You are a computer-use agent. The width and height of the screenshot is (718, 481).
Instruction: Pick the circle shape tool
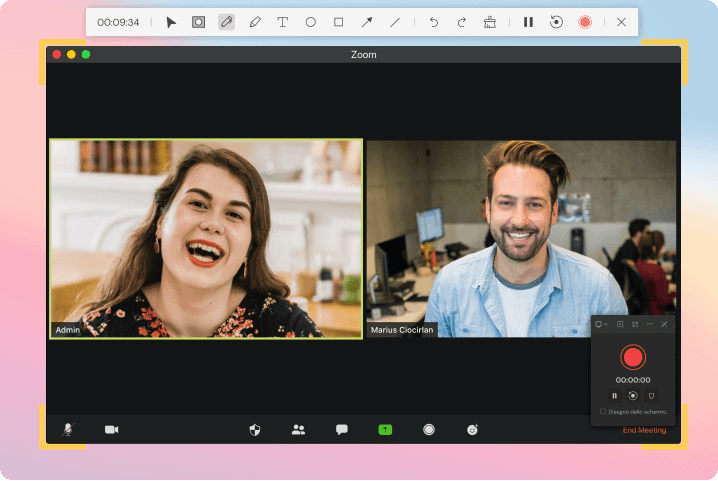(310, 22)
